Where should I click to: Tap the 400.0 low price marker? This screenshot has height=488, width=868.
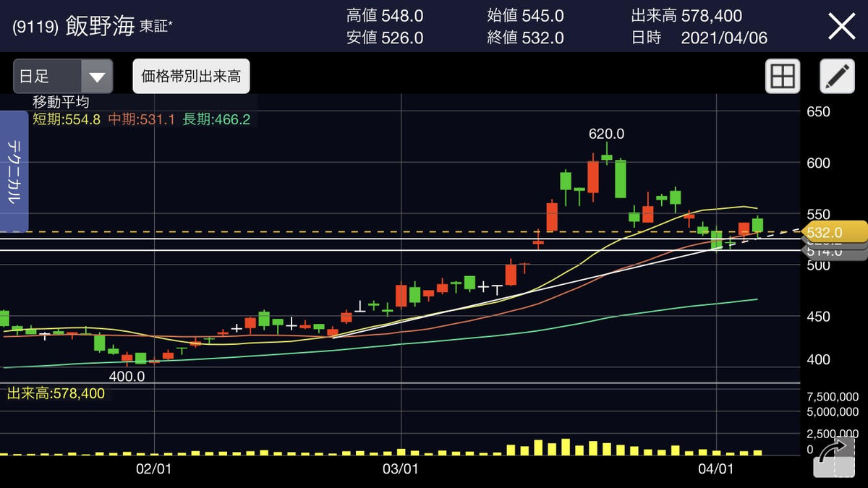click(x=127, y=377)
